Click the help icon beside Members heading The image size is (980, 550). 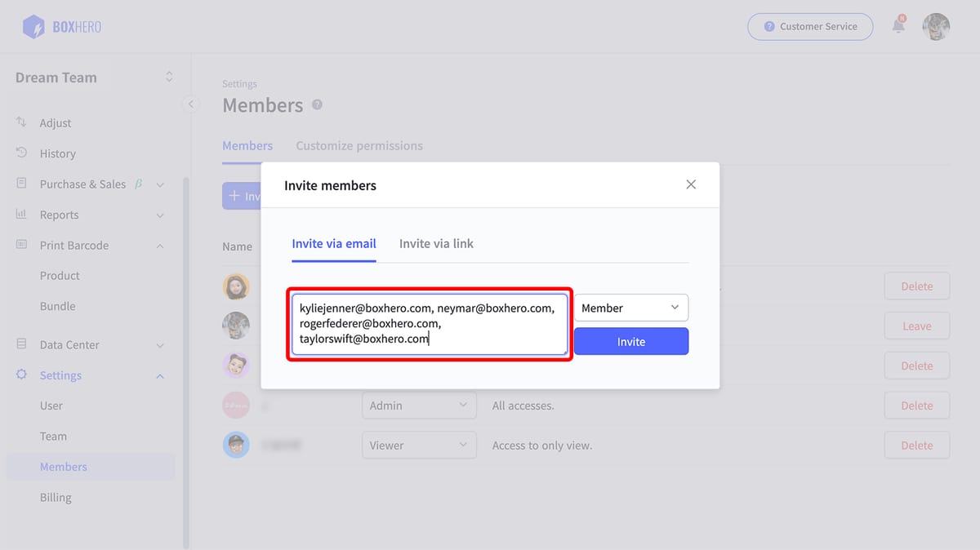pos(317,105)
